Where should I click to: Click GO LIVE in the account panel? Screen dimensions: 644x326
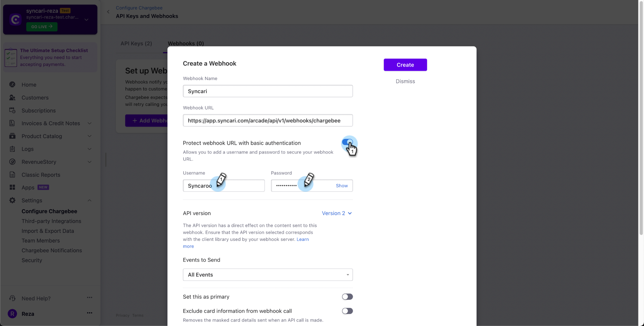(x=42, y=26)
